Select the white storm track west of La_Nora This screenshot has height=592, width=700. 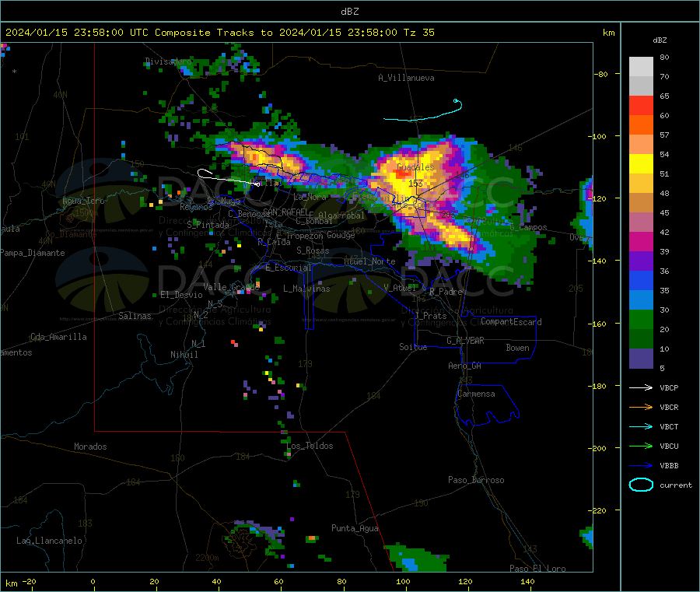pyautogui.click(x=229, y=177)
